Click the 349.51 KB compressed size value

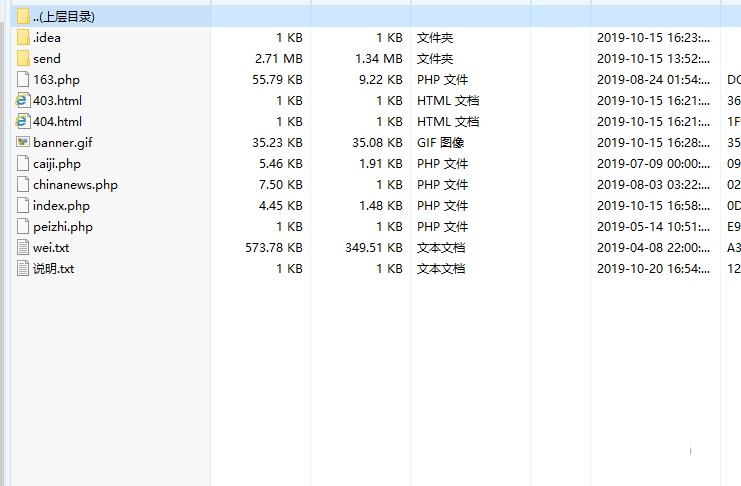coord(374,248)
